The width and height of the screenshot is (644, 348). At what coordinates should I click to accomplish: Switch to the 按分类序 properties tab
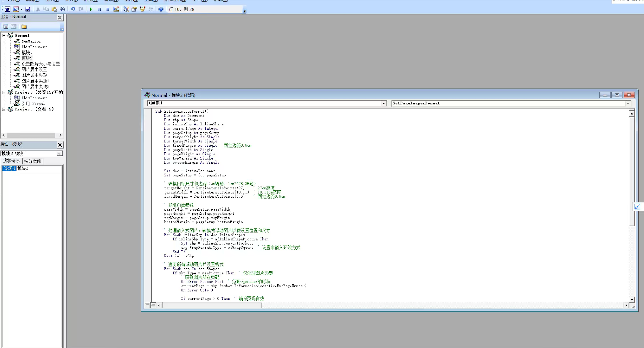point(33,161)
